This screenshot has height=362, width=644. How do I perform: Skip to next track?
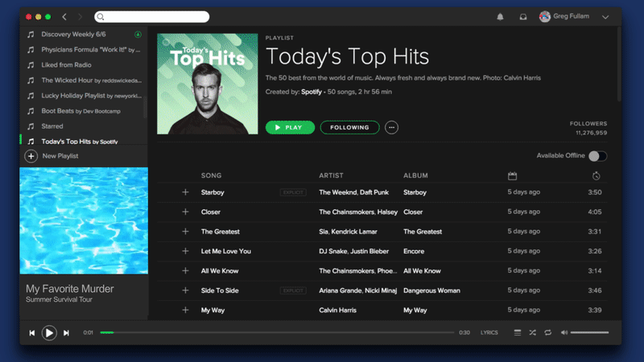pyautogui.click(x=66, y=333)
